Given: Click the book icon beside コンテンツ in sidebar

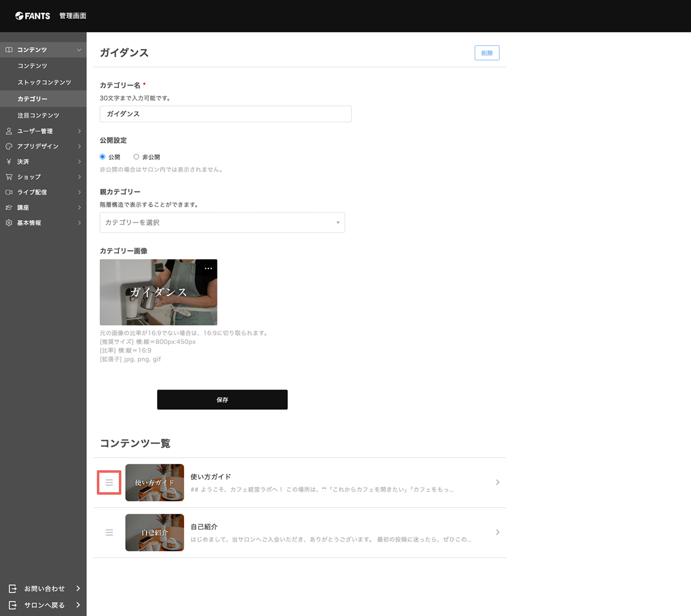Looking at the screenshot, I should point(9,50).
